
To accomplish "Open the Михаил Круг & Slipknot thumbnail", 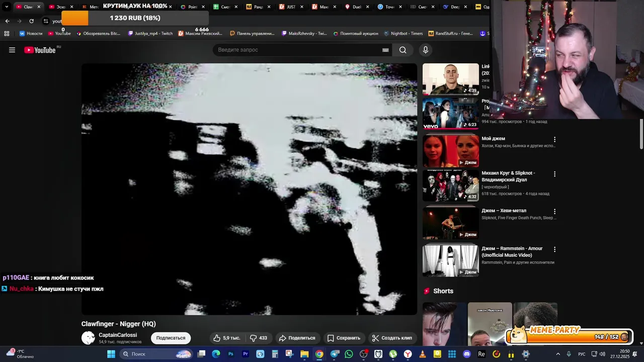I will pos(451,186).
